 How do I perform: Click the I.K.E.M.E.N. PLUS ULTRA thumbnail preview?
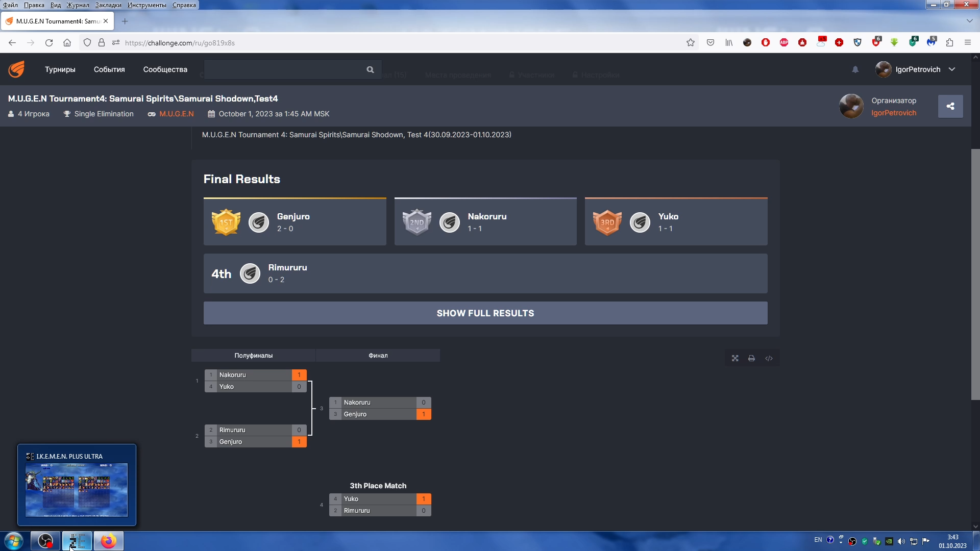[x=77, y=489]
